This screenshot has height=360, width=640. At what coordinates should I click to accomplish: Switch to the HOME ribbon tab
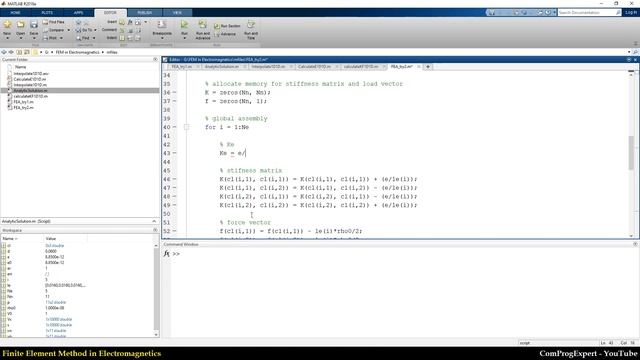coord(15,13)
